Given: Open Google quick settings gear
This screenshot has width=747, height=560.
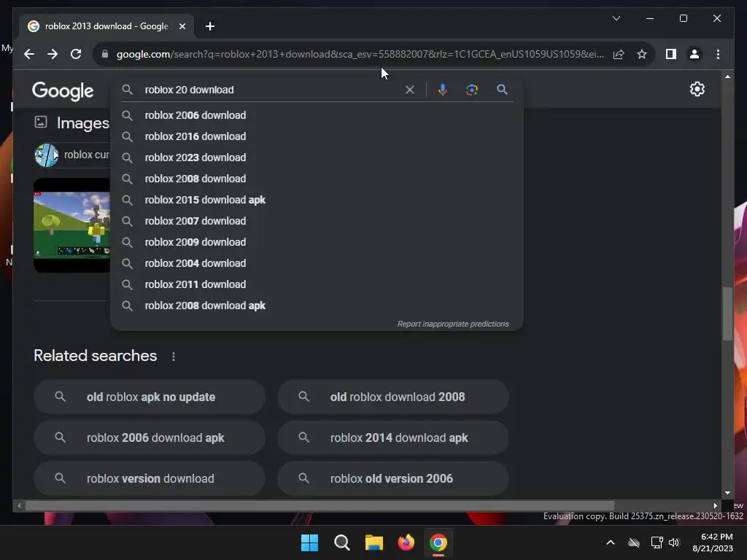Looking at the screenshot, I should pyautogui.click(x=697, y=89).
